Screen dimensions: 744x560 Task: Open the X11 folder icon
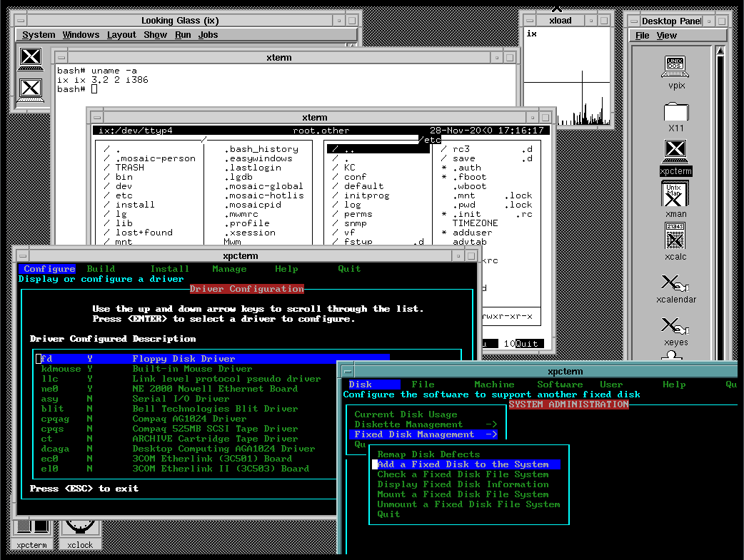675,112
